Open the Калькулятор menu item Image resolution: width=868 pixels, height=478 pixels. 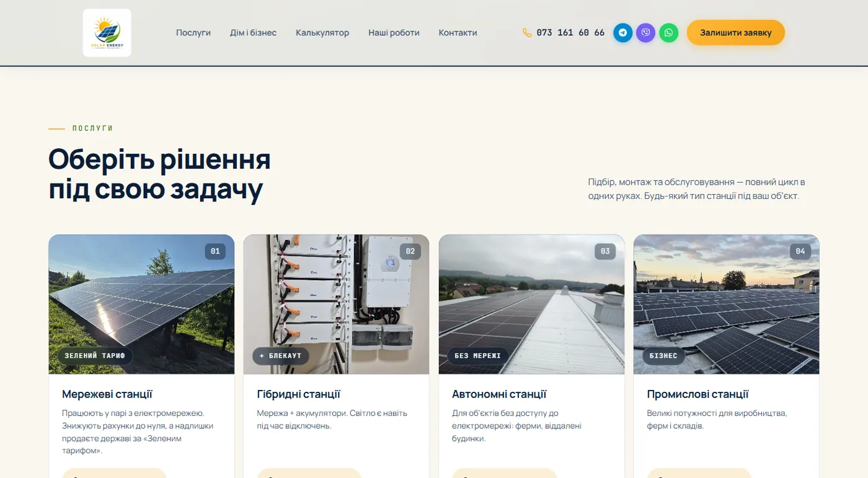322,33
